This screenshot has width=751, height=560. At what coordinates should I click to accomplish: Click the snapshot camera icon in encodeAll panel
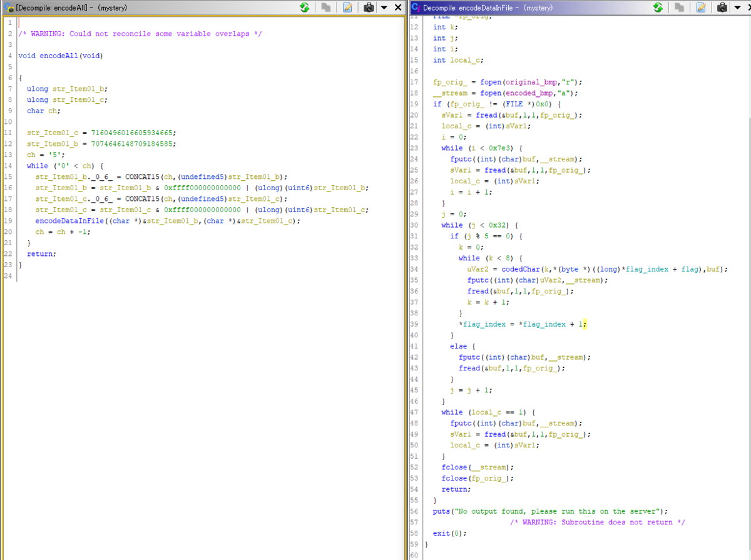[369, 8]
